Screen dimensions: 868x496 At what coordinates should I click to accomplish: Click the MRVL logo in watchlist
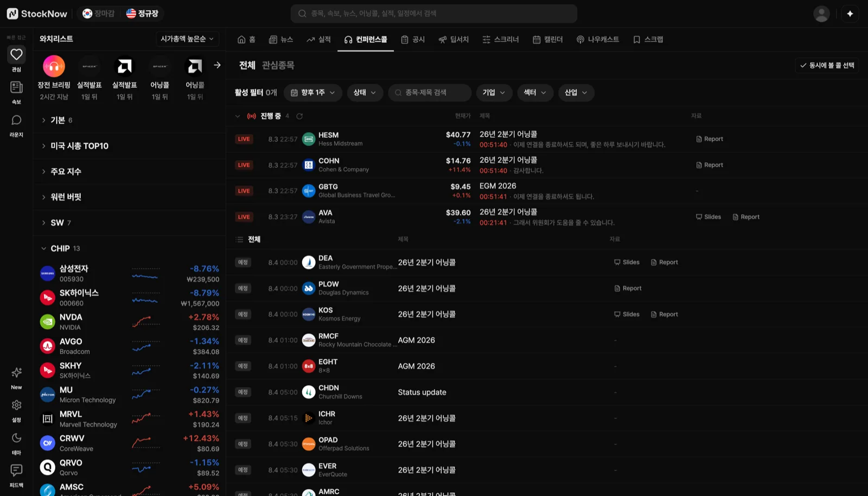[48, 419]
